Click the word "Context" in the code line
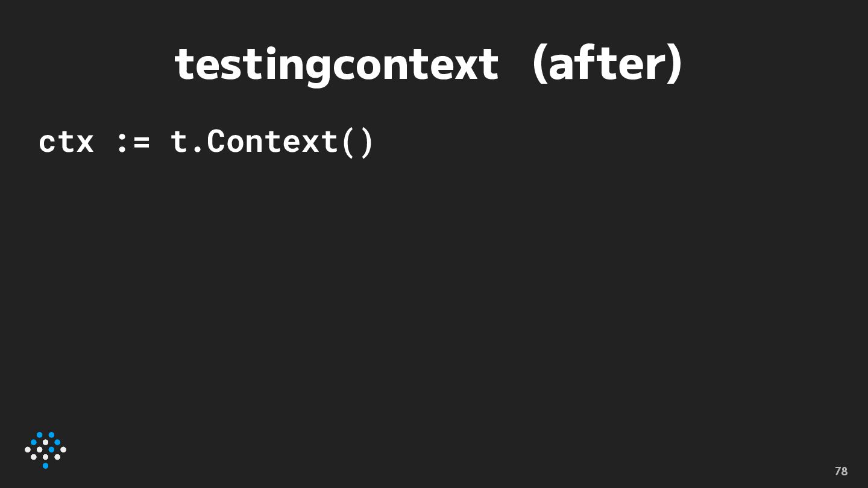Image resolution: width=868 pixels, height=488 pixels. [x=272, y=142]
